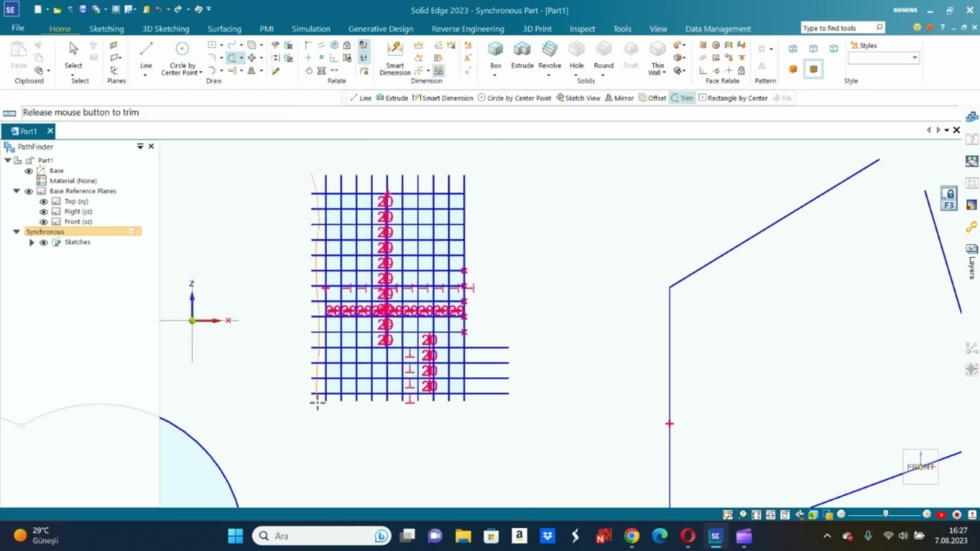
Task: Hide the Top (xy) reference plane
Action: click(x=44, y=201)
